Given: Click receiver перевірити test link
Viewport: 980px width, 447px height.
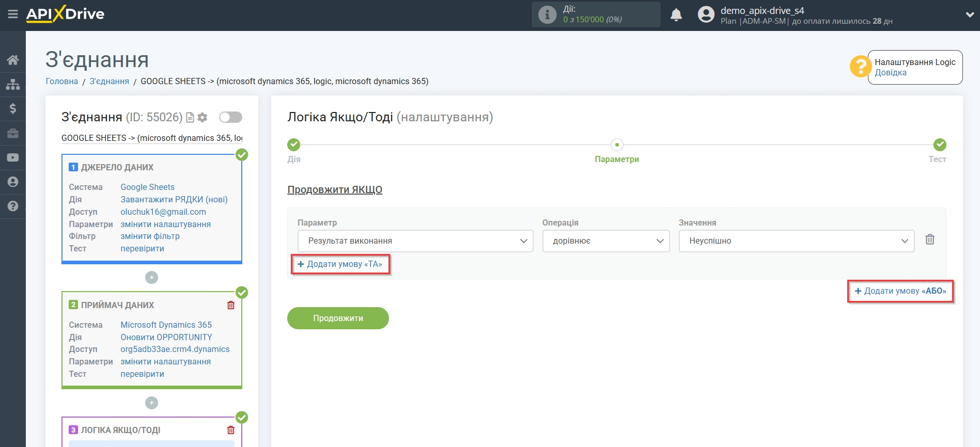Looking at the screenshot, I should [x=142, y=374].
